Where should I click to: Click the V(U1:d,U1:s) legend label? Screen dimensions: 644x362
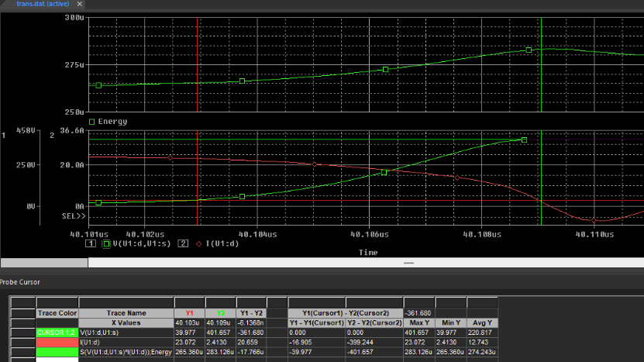tap(142, 243)
